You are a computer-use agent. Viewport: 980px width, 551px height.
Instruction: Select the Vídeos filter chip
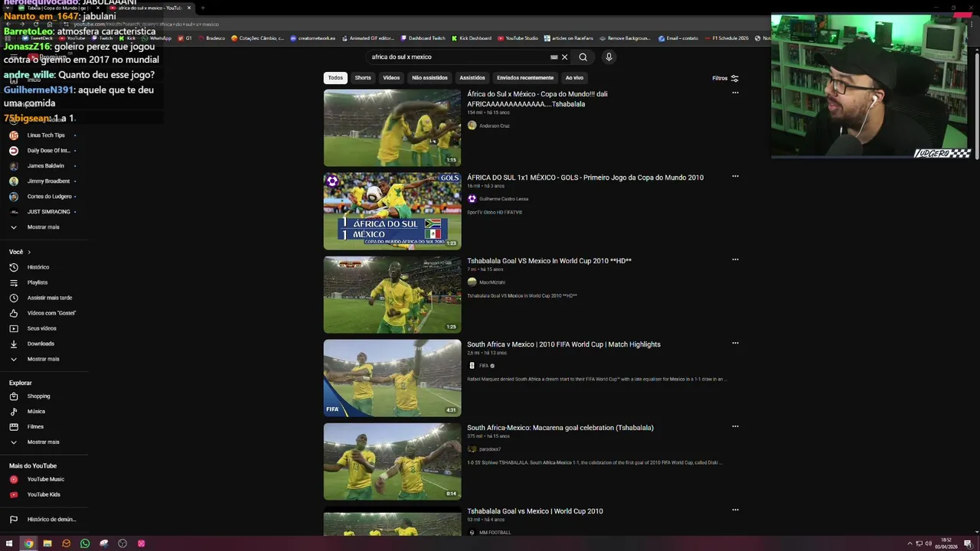(391, 77)
